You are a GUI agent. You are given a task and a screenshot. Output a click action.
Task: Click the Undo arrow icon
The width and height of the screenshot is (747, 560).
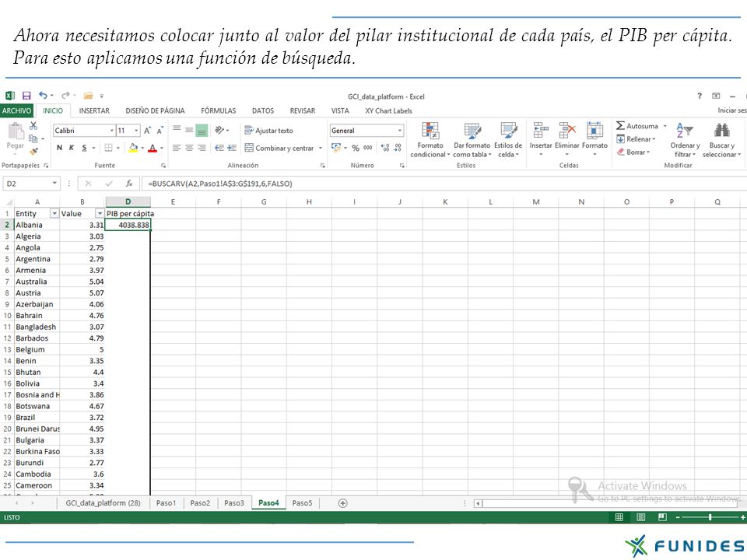[x=43, y=95]
